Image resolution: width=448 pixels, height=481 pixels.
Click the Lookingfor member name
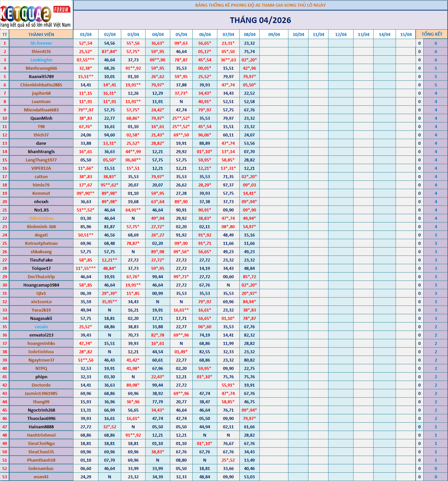41,60
